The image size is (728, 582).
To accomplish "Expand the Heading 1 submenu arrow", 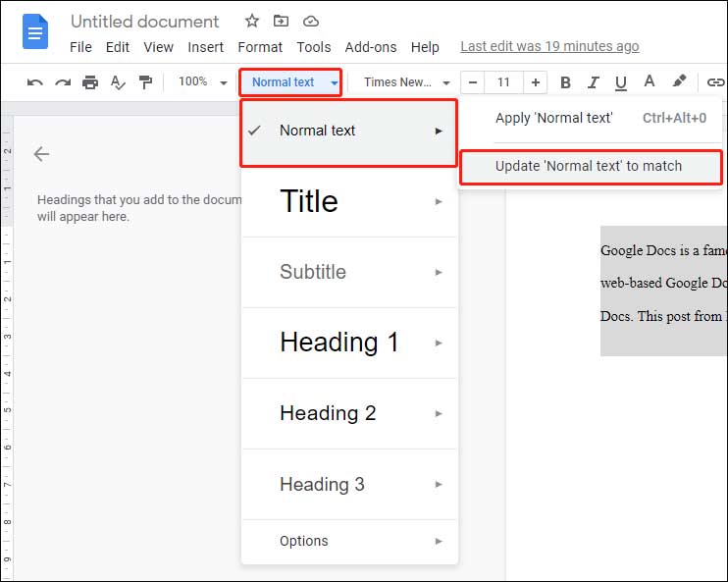I will 439,343.
